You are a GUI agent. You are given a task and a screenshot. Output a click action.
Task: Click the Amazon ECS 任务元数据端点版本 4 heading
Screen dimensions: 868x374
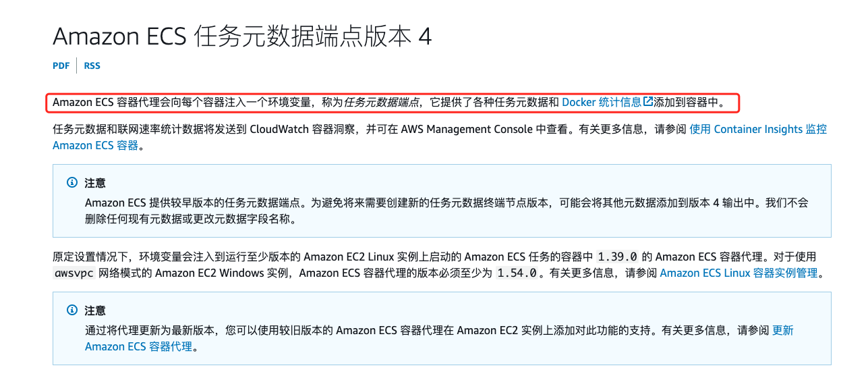pos(242,36)
